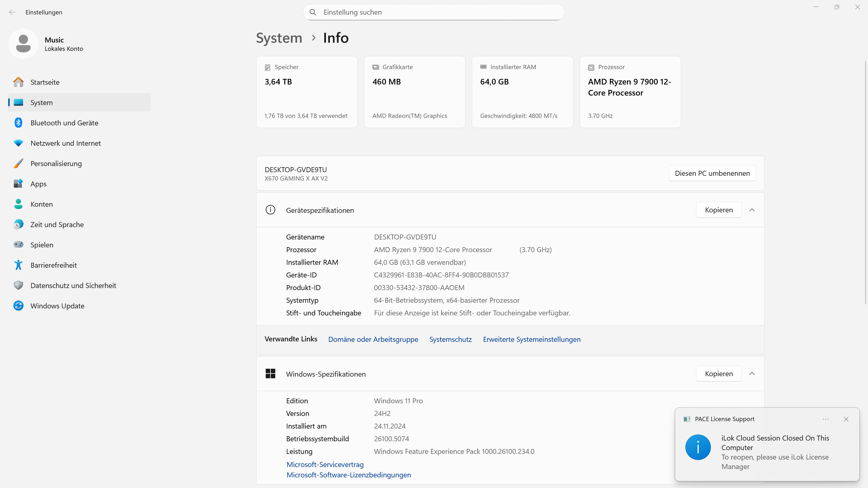The height and width of the screenshot is (488, 868).
Task: Click the Datenschutz shield icon
Action: pos(19,285)
